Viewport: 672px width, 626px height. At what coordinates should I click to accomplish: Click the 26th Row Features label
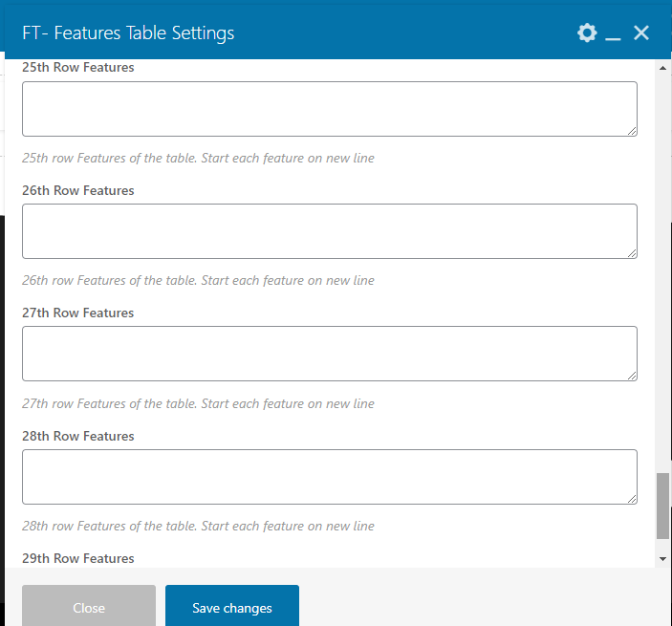click(78, 191)
